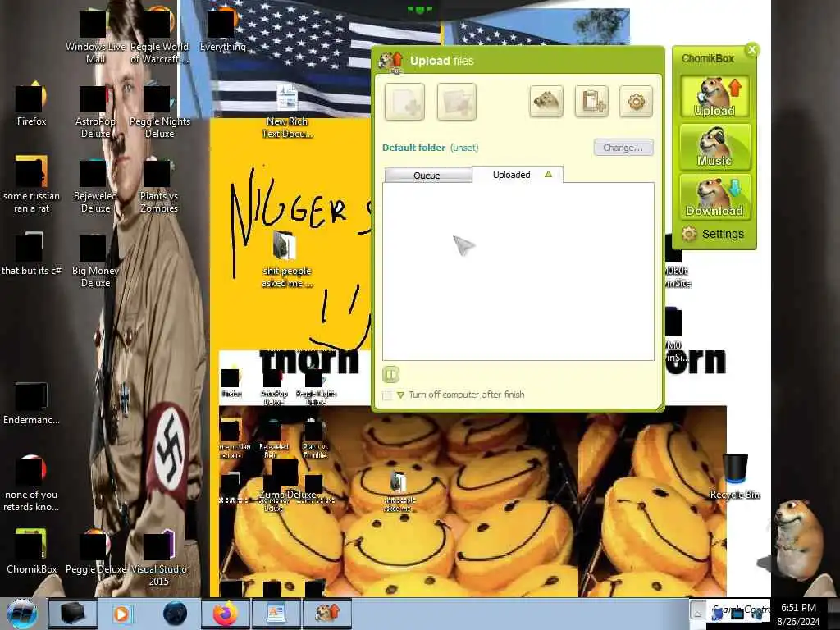Viewport: 840px width, 630px height.
Task: Click the media player taskbar button
Action: [x=121, y=614]
